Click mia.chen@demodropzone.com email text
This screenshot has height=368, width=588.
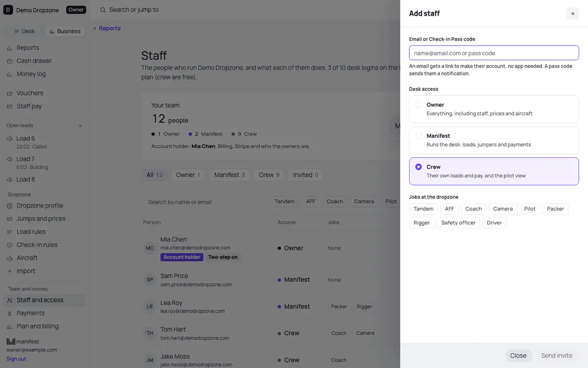pyautogui.click(x=196, y=248)
